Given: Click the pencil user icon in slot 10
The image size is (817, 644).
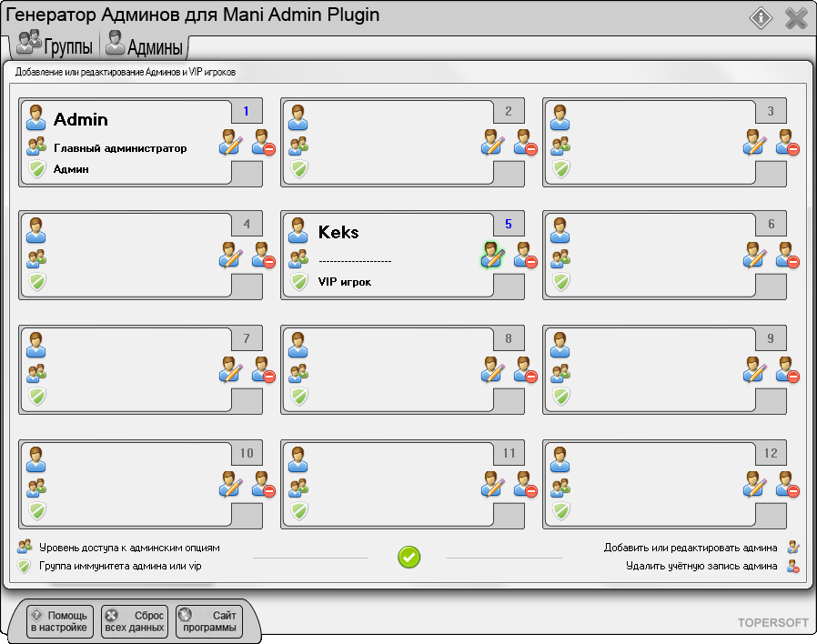Looking at the screenshot, I should click(231, 484).
